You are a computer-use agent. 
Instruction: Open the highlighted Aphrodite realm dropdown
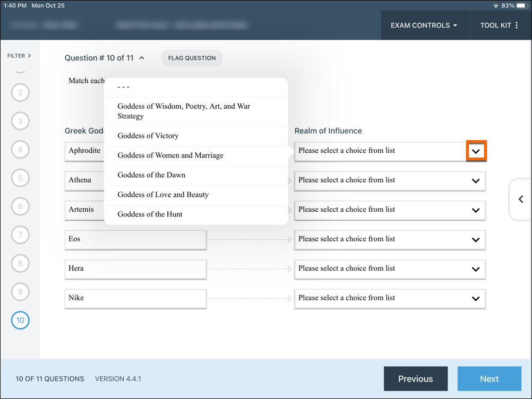[x=476, y=151]
